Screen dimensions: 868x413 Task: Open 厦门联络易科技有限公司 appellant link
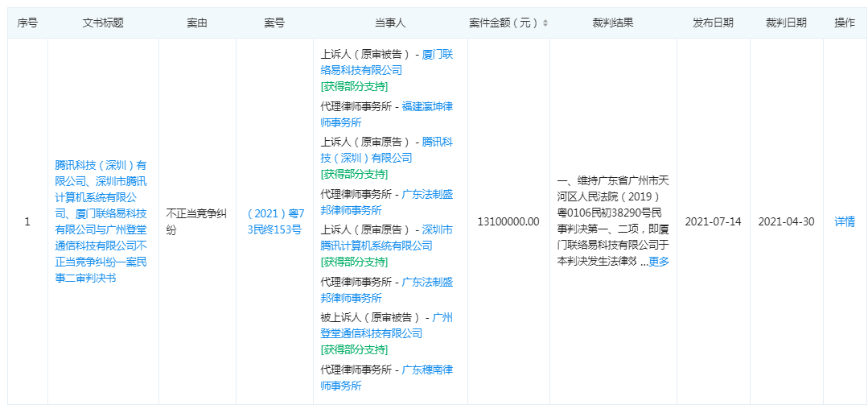(x=386, y=62)
